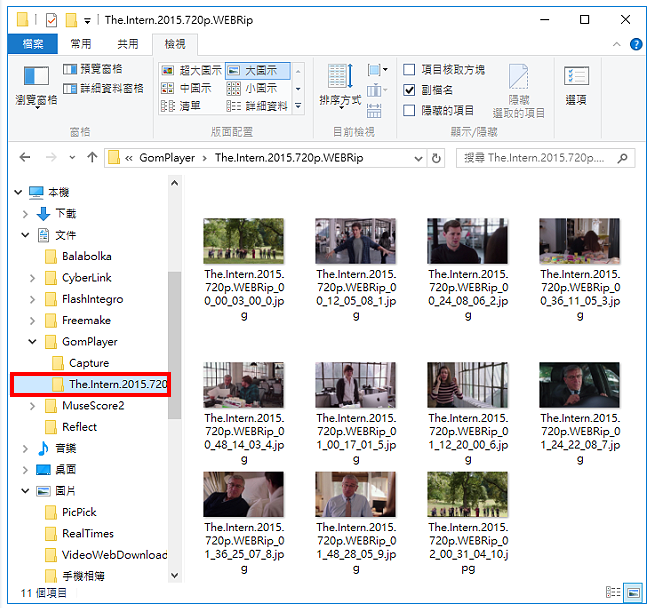The height and width of the screenshot is (608, 654).
Task: Click the add columns icon
Action: point(377,90)
